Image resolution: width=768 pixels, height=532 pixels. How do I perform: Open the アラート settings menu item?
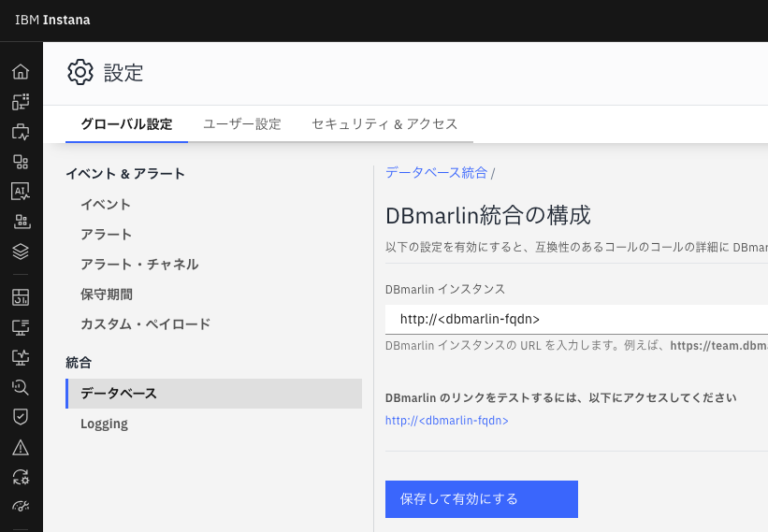pos(106,235)
